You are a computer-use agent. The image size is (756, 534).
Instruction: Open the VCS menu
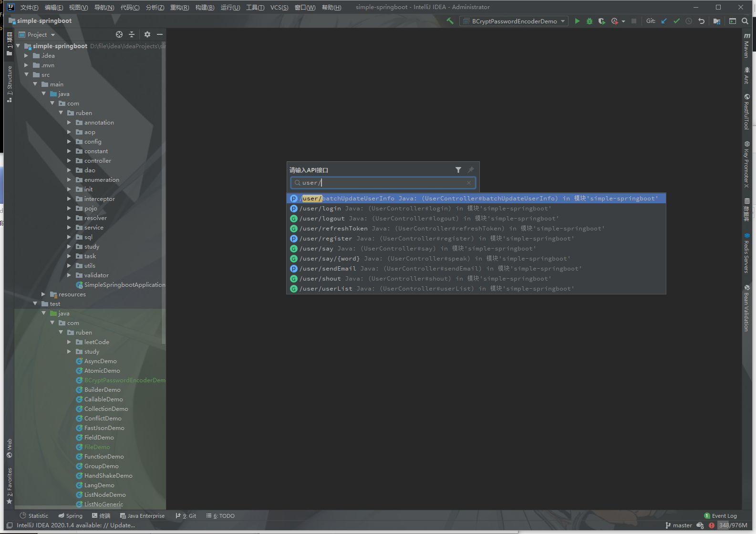279,7
